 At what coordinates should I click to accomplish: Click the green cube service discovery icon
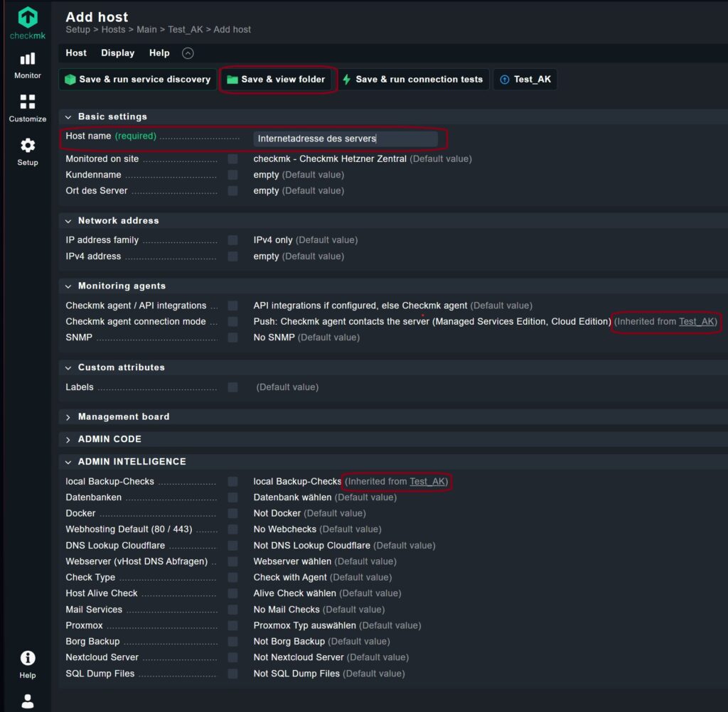[x=70, y=80]
